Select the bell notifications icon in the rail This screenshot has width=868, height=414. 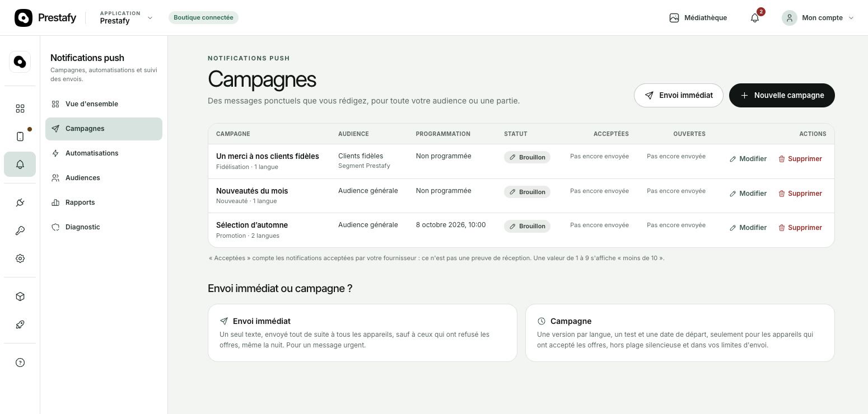tap(20, 164)
